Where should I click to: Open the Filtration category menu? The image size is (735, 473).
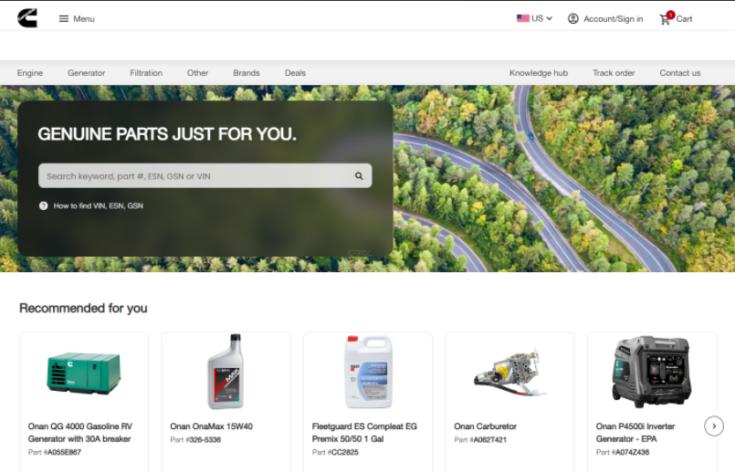pyautogui.click(x=146, y=73)
